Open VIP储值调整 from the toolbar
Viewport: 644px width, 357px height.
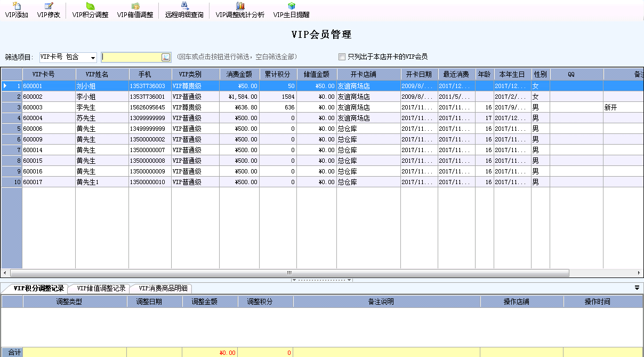(135, 10)
